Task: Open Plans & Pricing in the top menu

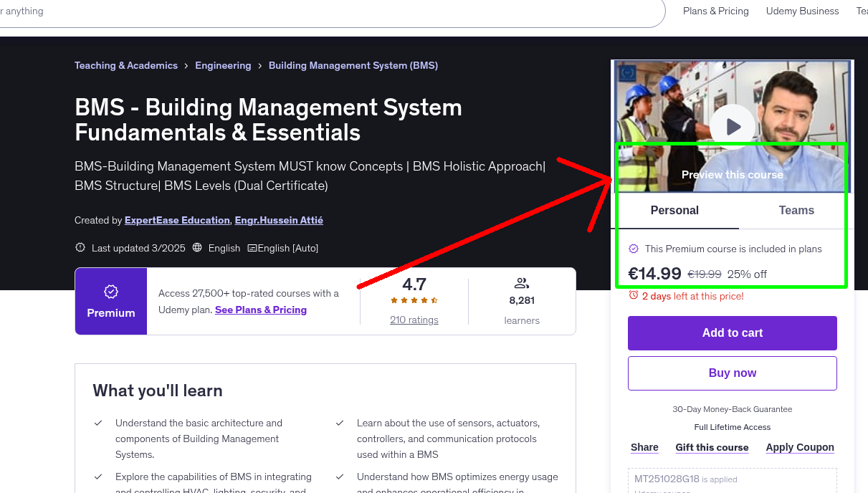Action: coord(715,11)
